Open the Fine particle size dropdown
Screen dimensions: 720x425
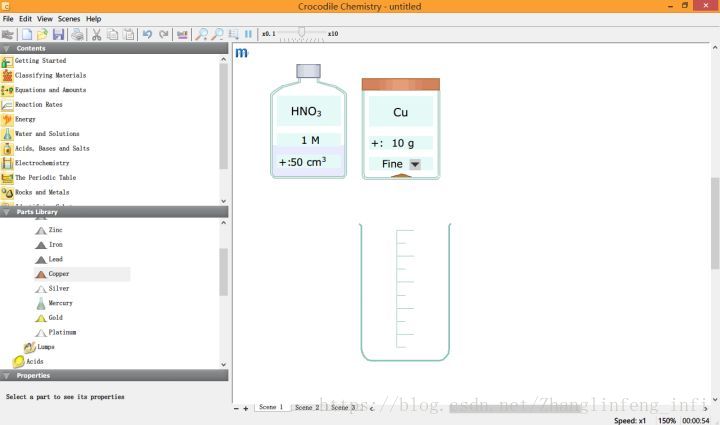[415, 164]
